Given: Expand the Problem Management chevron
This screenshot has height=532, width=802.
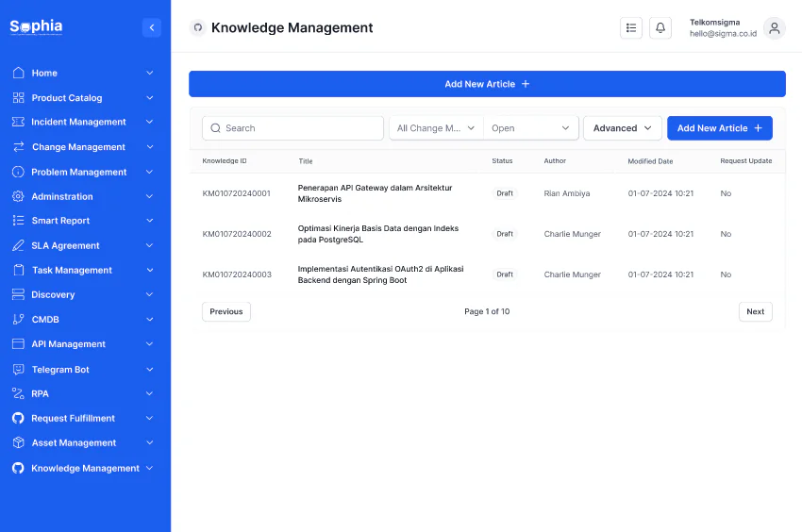Looking at the screenshot, I should (150, 172).
